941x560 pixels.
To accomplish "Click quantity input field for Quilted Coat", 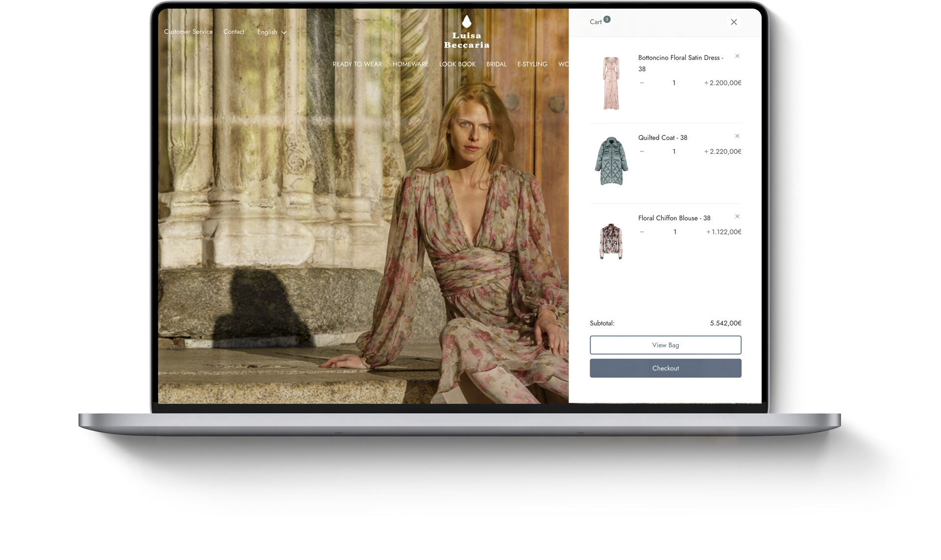I will click(x=674, y=151).
